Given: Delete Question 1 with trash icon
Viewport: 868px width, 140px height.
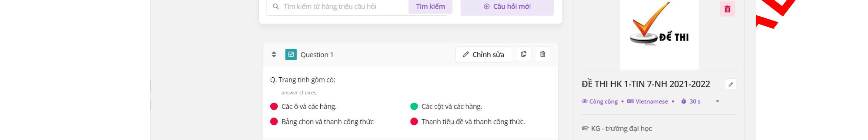Looking at the screenshot, I should (543, 54).
